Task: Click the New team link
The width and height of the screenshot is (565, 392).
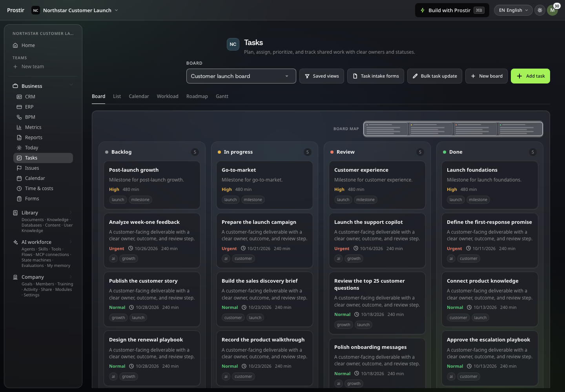Action: (33, 67)
